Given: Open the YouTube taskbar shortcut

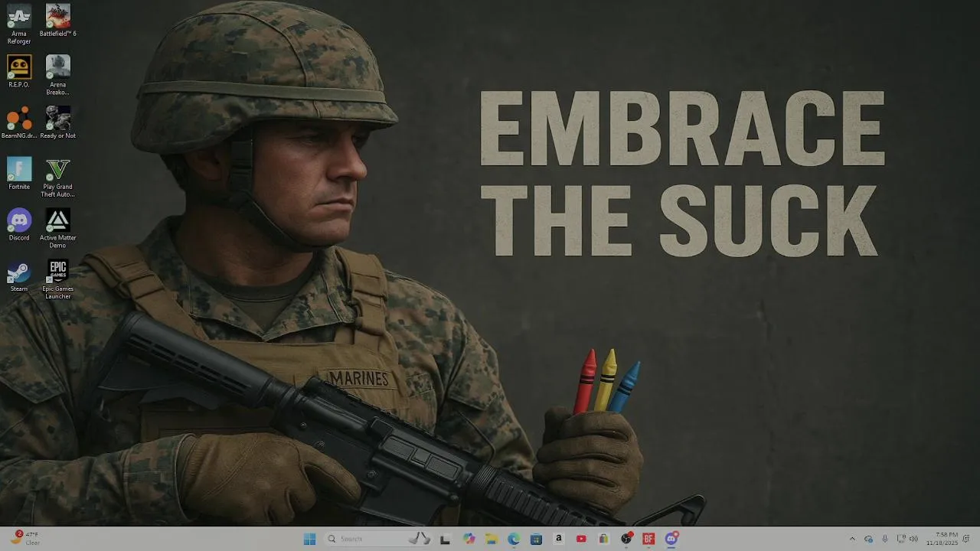Looking at the screenshot, I should [581, 539].
